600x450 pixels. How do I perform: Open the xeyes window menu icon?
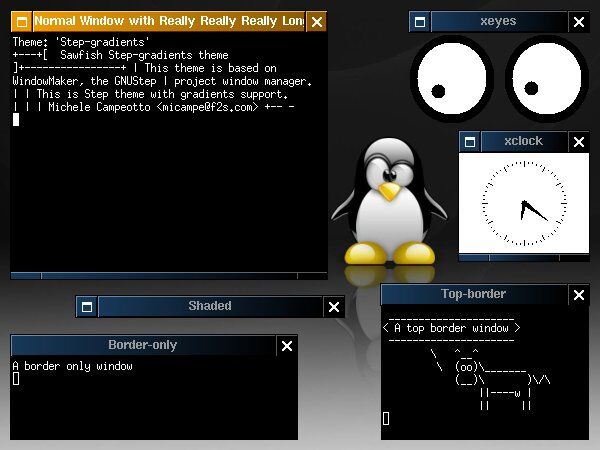click(x=420, y=22)
